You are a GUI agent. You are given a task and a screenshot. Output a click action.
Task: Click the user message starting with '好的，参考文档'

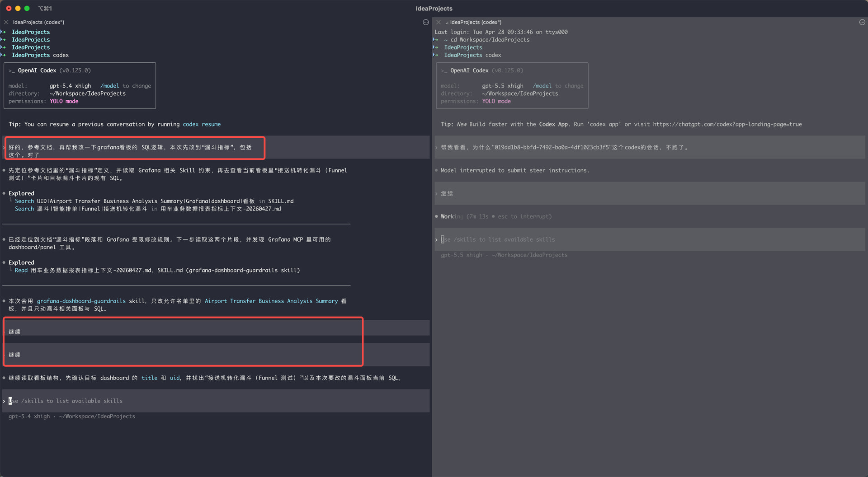130,151
